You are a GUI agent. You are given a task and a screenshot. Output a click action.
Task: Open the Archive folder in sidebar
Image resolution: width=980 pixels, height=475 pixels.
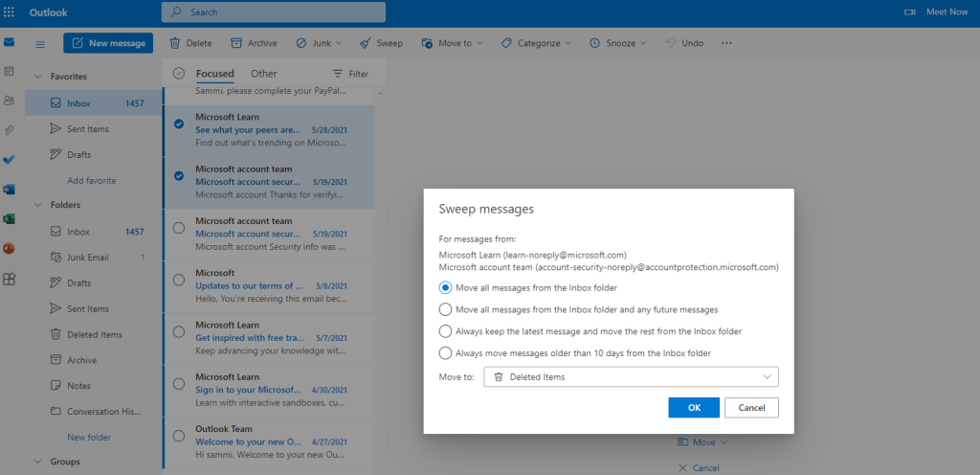point(93,360)
